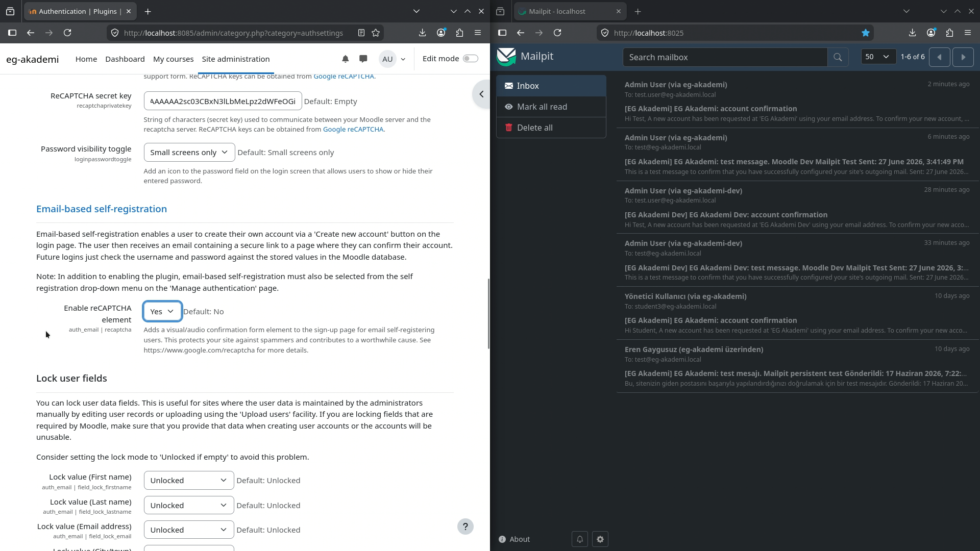
Task: Open Mailpit About
Action: click(514, 539)
